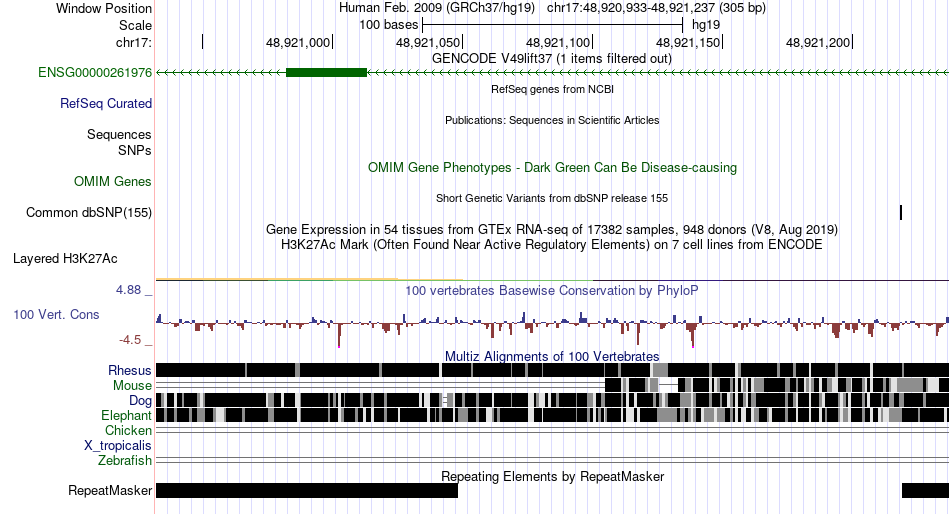This screenshot has width=950, height=514.
Task: Click the RefSeq genes from NCBI title
Action: 552,89
